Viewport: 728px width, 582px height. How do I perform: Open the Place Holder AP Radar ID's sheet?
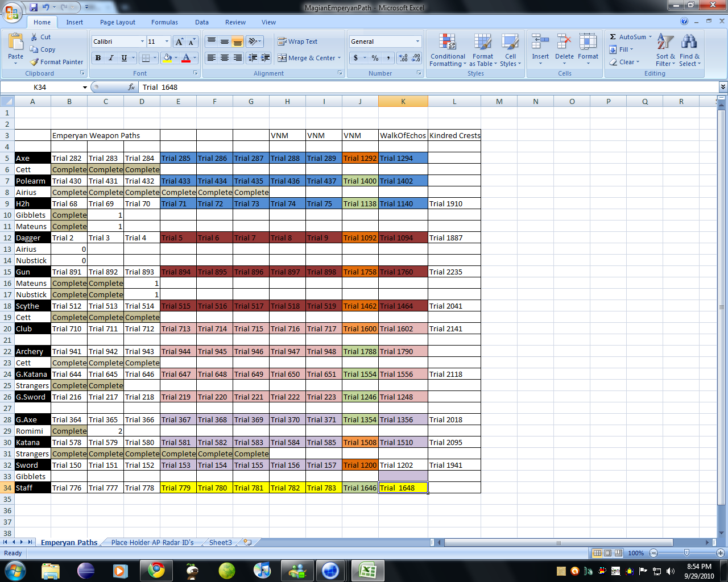pyautogui.click(x=152, y=542)
